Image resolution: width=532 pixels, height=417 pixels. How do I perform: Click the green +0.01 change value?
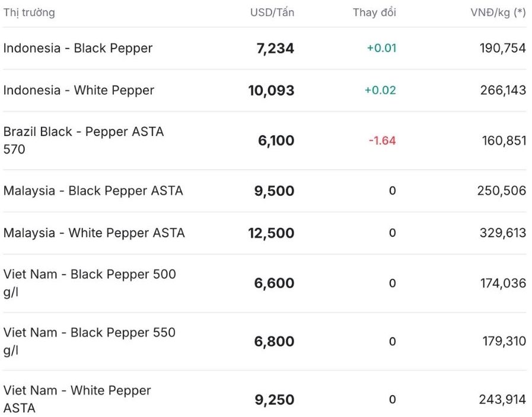click(x=381, y=48)
